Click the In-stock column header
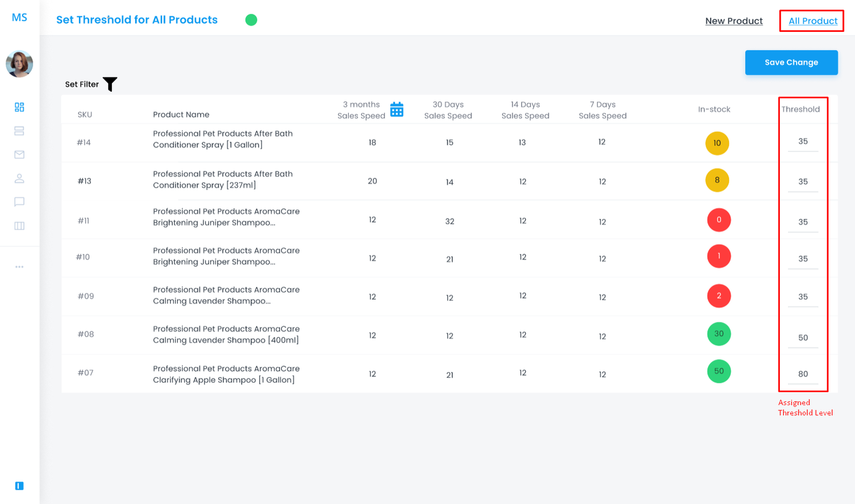Screen dimensions: 855x504 click(x=714, y=109)
